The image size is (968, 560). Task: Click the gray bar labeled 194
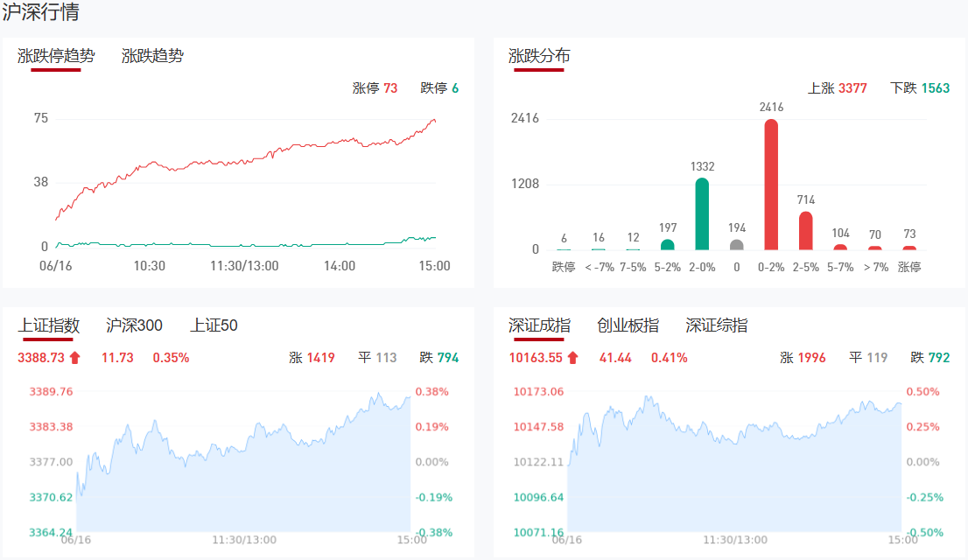tap(737, 245)
